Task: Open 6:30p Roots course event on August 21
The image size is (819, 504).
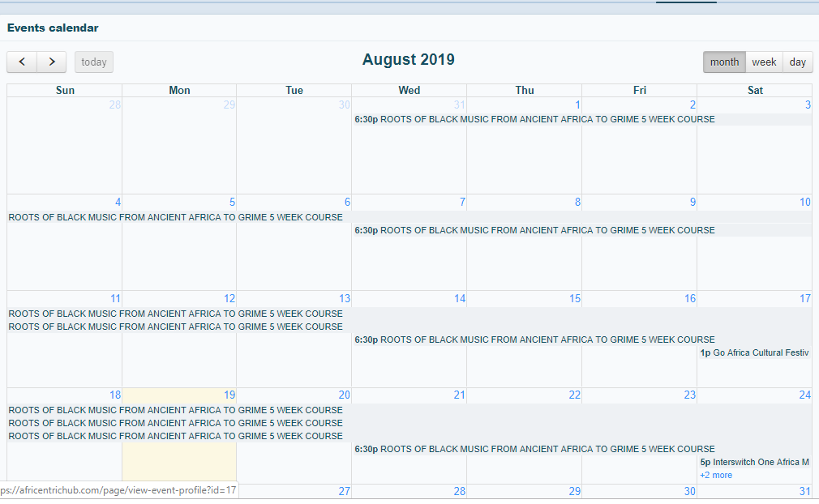Action: pyautogui.click(x=535, y=449)
